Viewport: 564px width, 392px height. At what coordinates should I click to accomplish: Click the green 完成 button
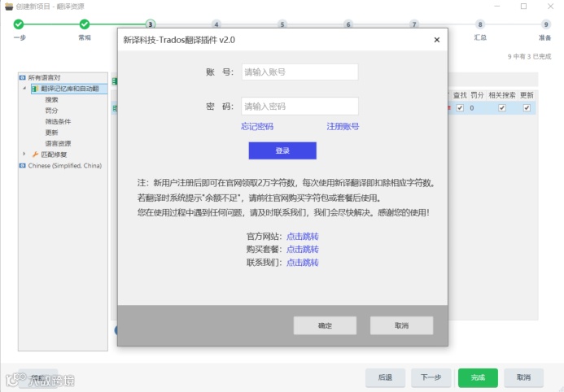478,377
